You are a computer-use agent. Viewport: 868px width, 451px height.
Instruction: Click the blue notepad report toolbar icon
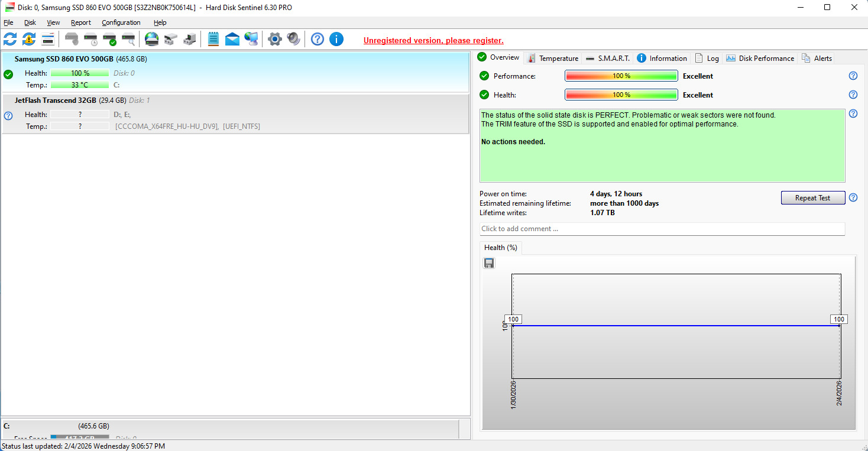(213, 39)
